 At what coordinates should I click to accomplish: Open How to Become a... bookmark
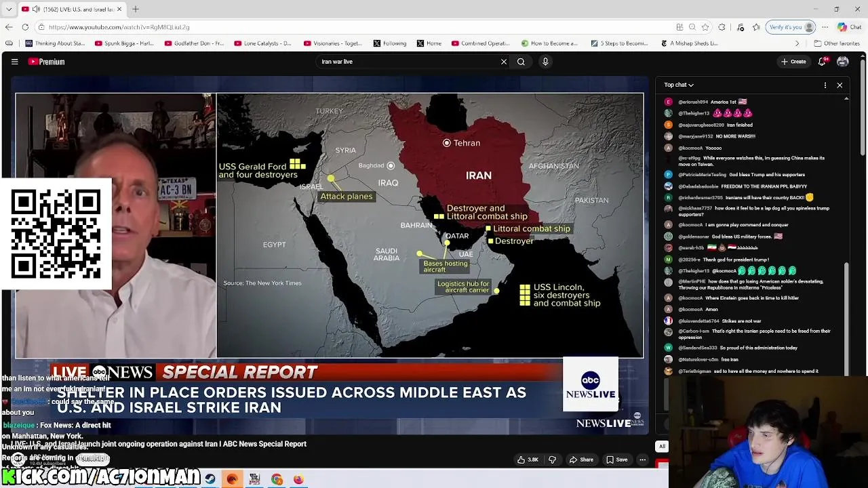549,43
